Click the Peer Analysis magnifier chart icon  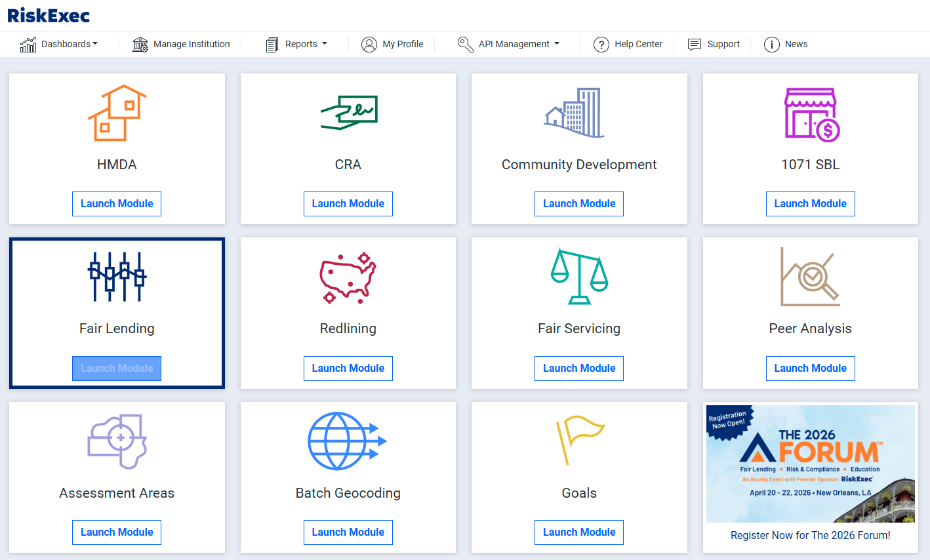pyautogui.click(x=810, y=277)
